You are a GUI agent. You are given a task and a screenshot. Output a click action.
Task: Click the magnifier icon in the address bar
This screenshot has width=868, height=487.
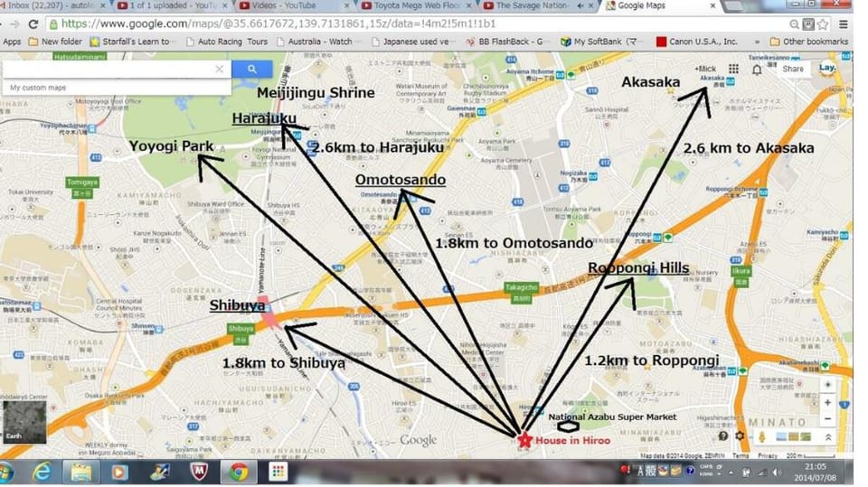(x=794, y=24)
